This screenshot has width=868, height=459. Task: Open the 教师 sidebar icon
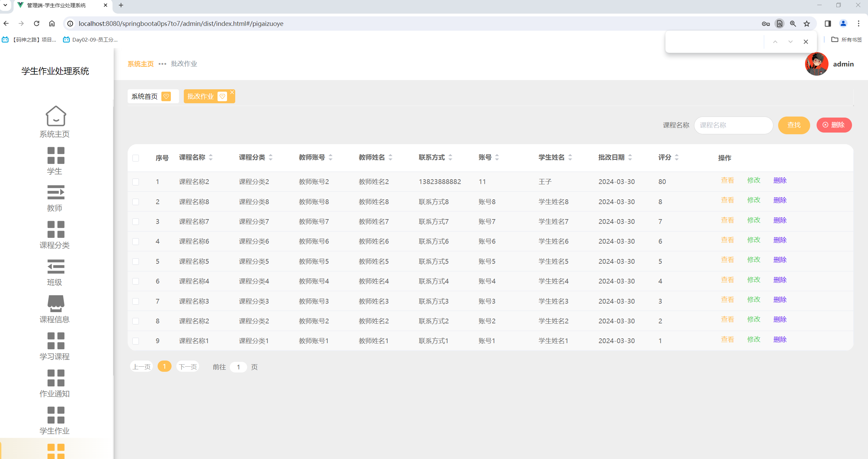click(56, 193)
